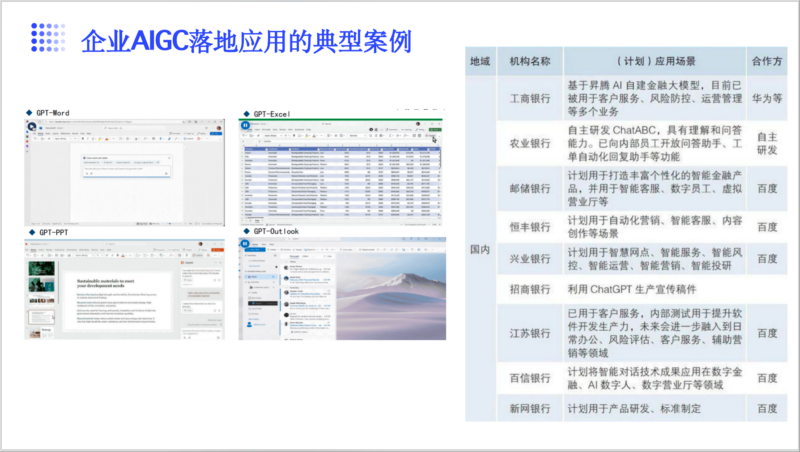Click 百度 in the 江苏银行 row
The height and width of the screenshot is (452, 800).
pos(767,333)
